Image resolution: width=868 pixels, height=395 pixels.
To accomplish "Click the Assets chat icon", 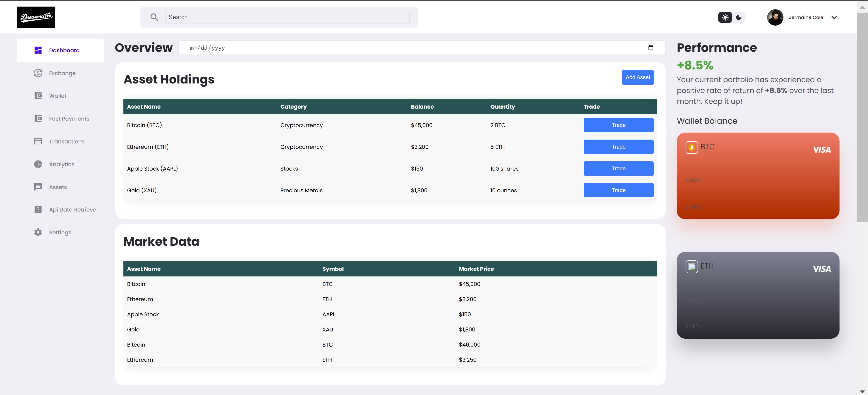I will coord(38,187).
